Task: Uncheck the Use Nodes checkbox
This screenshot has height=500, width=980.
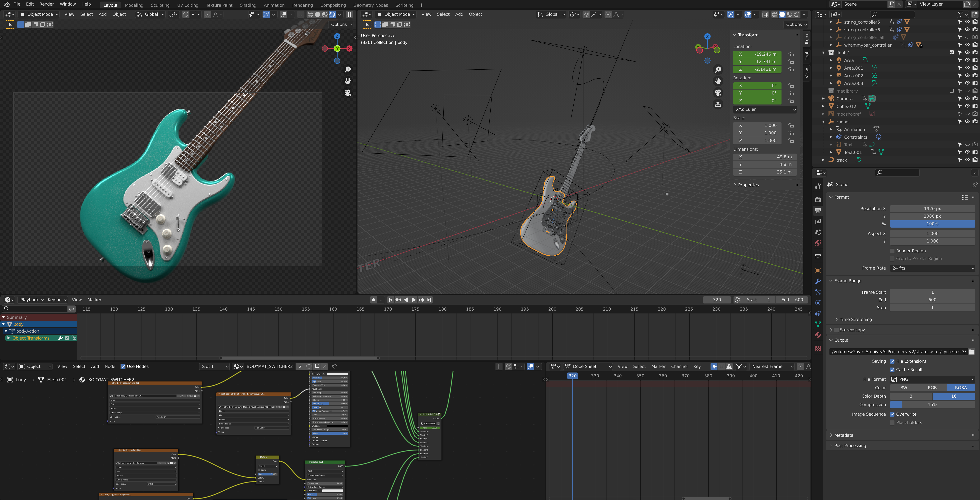Action: [x=123, y=367]
